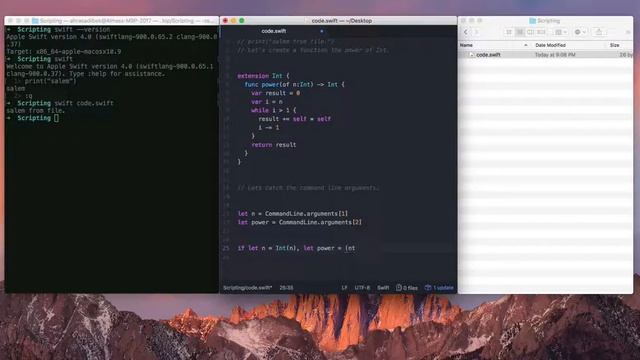
Task: Maximize the editor window with green button
Action: coord(242,20)
